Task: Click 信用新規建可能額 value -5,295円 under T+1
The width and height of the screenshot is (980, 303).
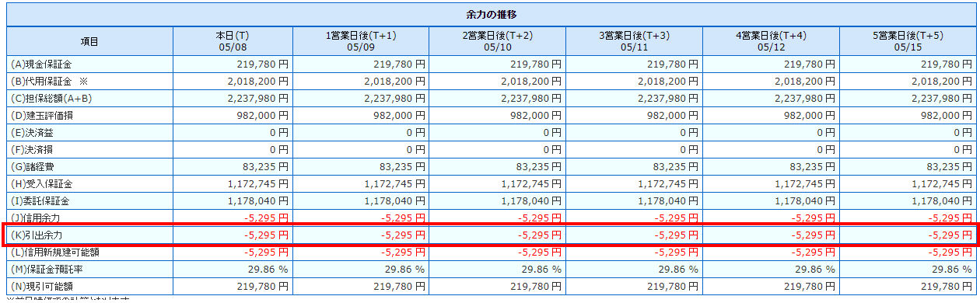Action: point(404,252)
